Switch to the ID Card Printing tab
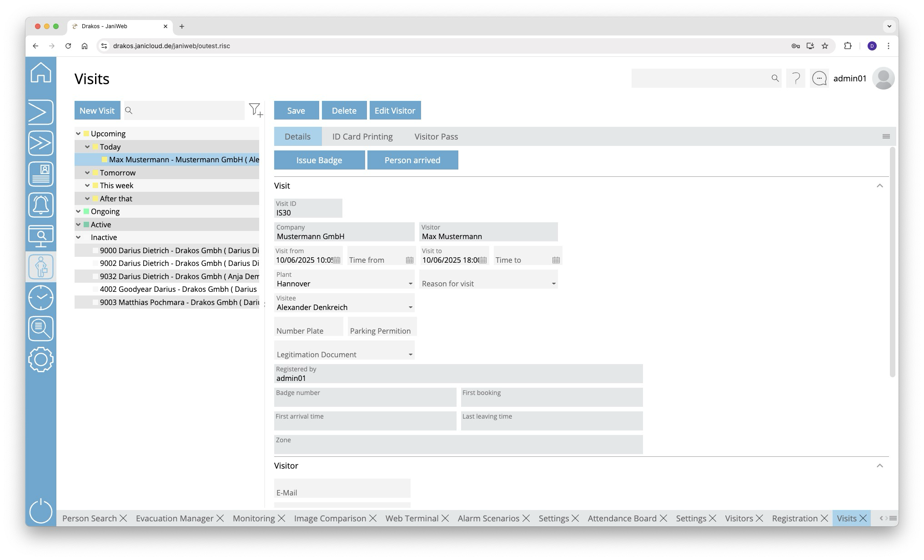This screenshot has width=924, height=560. coord(362,137)
